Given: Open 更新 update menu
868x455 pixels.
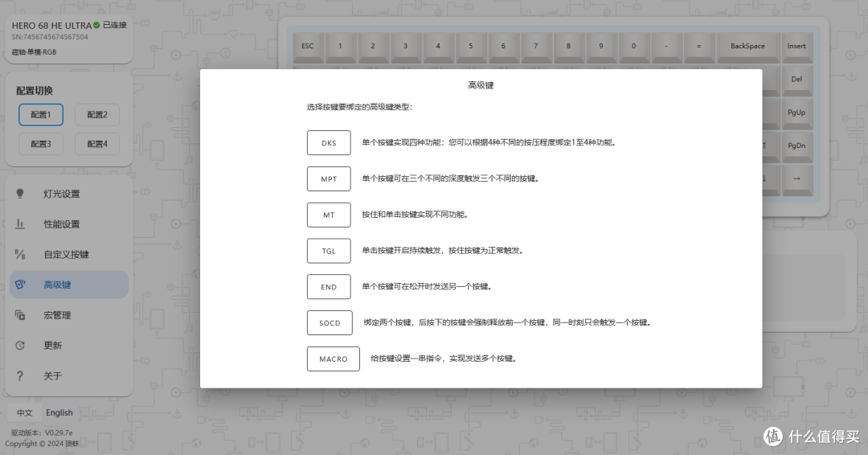Looking at the screenshot, I should pyautogui.click(x=69, y=346).
